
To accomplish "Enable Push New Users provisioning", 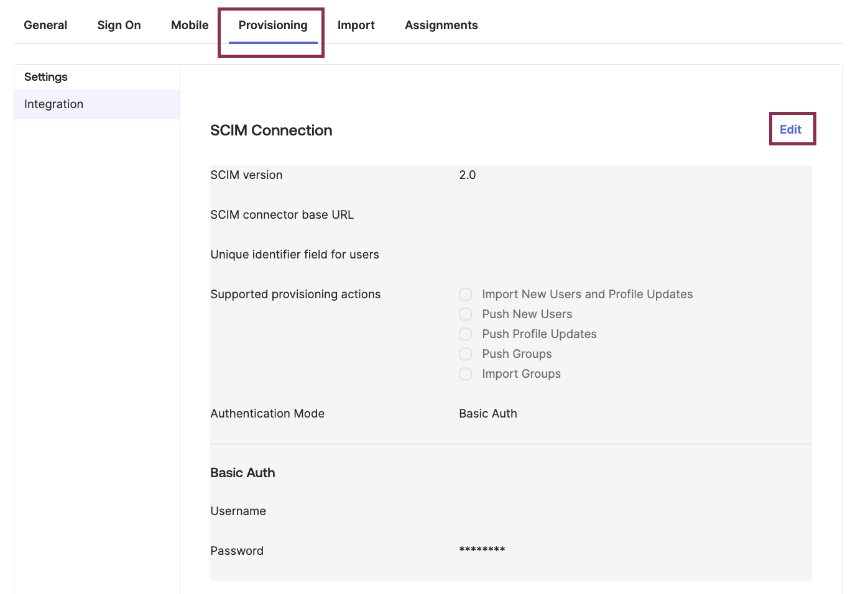I will pyautogui.click(x=465, y=314).
